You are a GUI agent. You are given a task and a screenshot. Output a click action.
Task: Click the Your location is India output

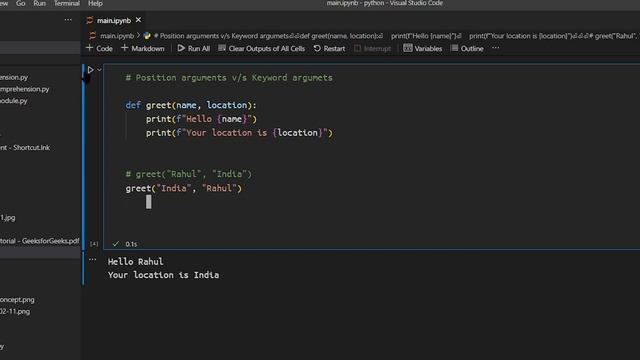click(x=163, y=275)
